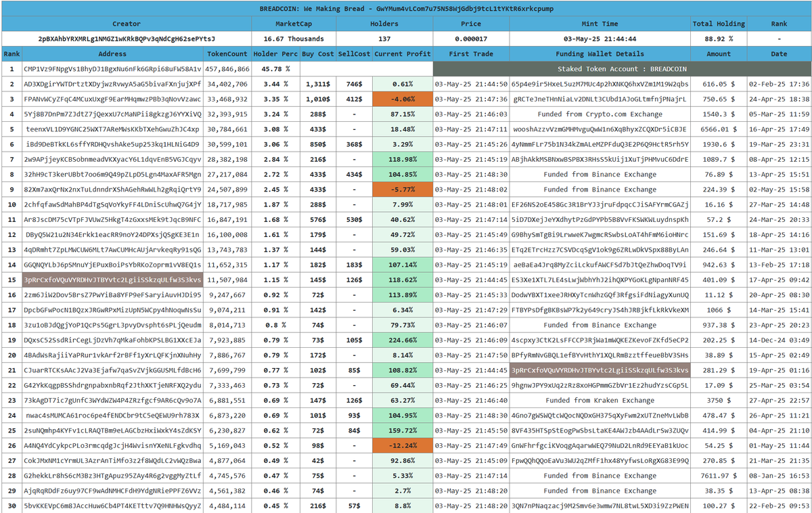This screenshot has width=812, height=513.
Task: Click the address starting with CMP1Vz9F
Action: tap(112, 69)
